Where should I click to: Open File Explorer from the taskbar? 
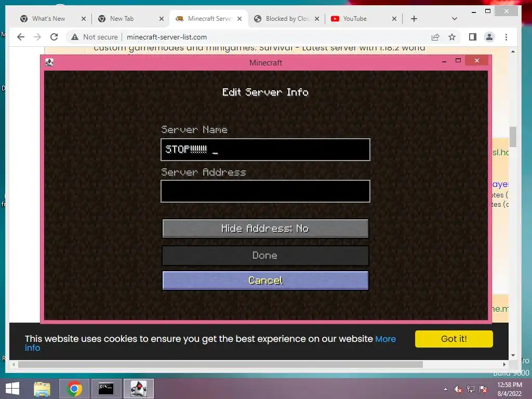point(42,389)
